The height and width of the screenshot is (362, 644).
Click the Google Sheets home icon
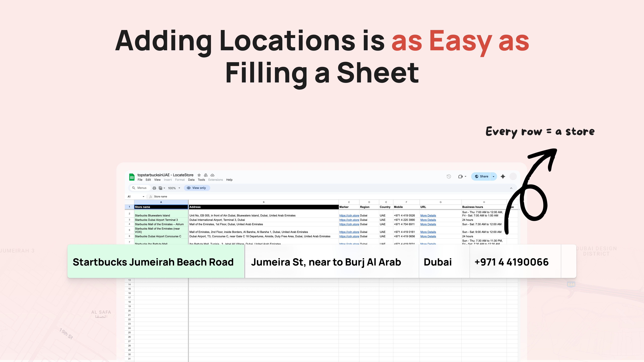click(132, 177)
